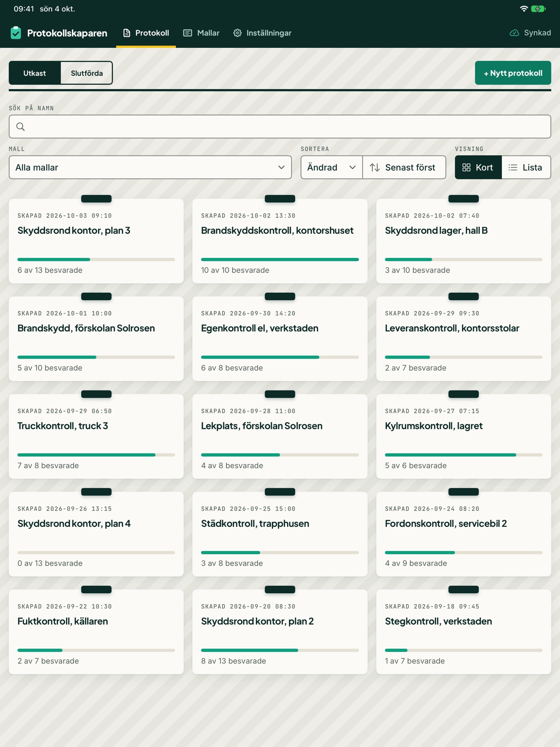Open Brandskydd, förskolan Solrosen card
Viewport: 560px width, 747px height.
(96, 339)
